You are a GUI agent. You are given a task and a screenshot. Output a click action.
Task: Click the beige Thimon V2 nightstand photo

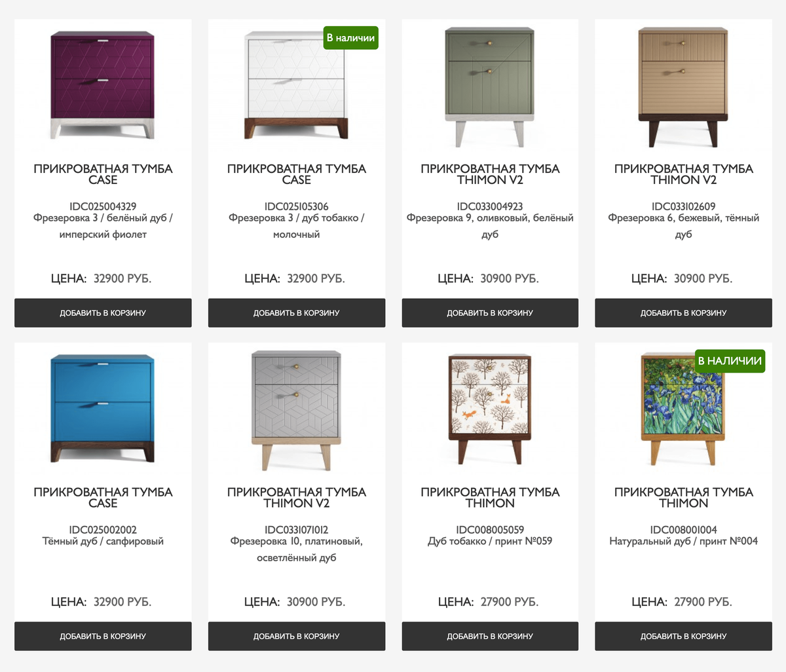click(683, 85)
